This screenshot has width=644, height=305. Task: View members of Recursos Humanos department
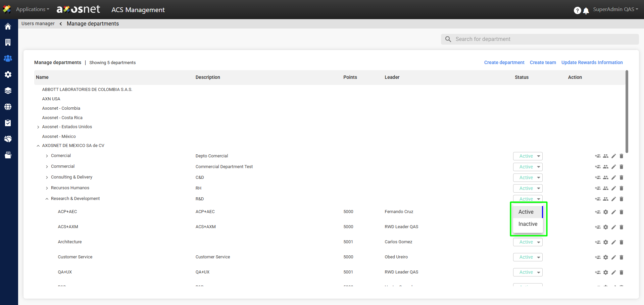coord(605,188)
